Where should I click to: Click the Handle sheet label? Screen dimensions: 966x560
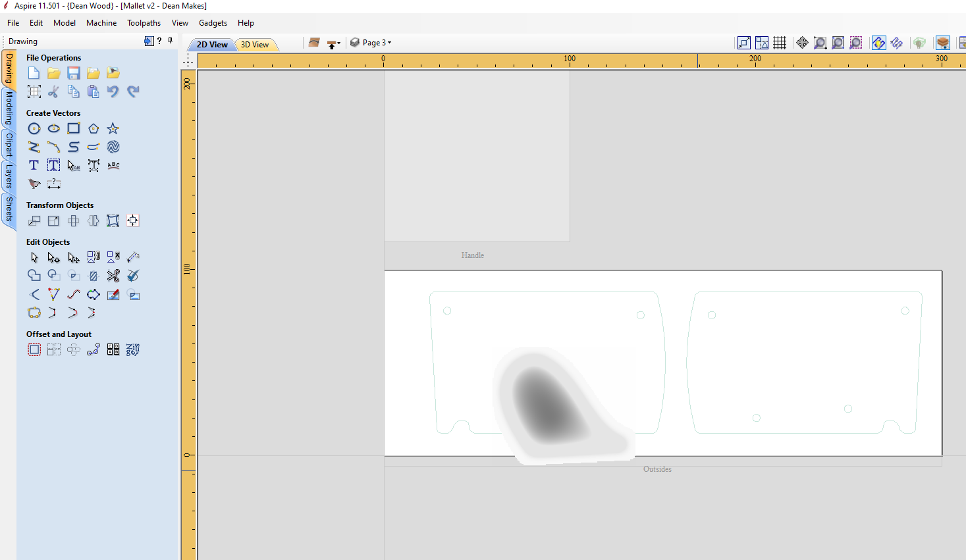(x=473, y=255)
